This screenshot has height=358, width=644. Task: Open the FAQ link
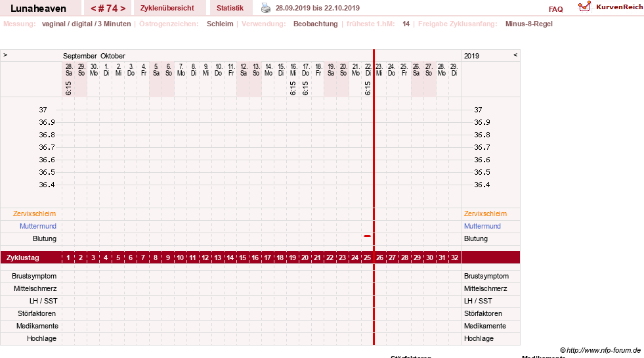[555, 9]
